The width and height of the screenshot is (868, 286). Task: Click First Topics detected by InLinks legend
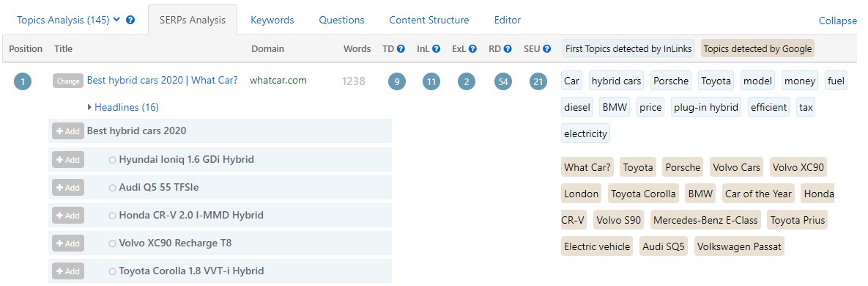[628, 49]
